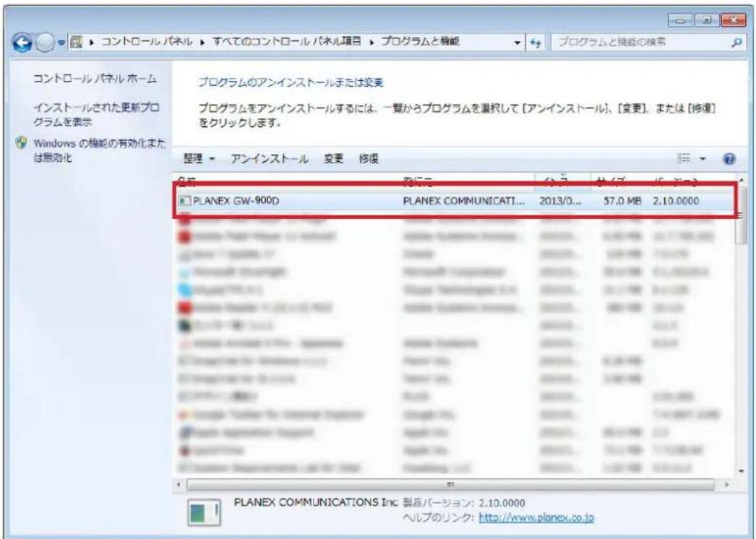Select プログラムと機能 breadcrumb
This screenshot has width=756, height=539.
pyautogui.click(x=420, y=41)
